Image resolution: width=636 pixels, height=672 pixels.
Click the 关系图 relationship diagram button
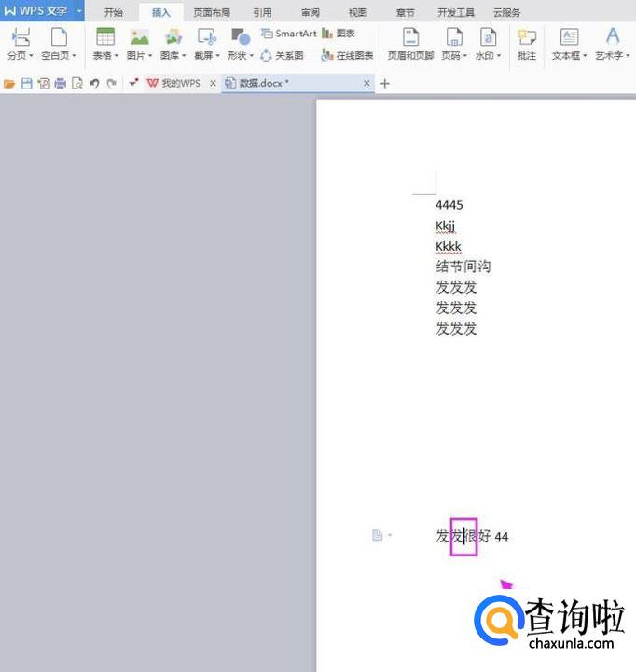pos(283,56)
